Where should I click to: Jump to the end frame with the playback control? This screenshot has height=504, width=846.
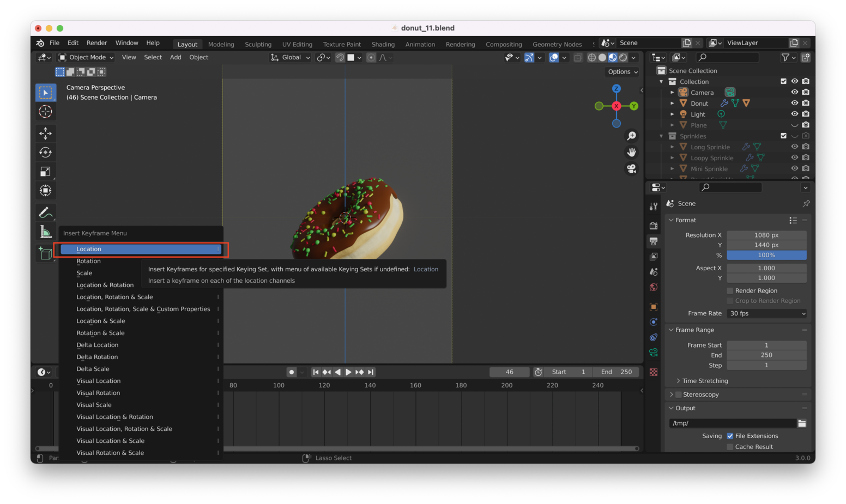coord(371,372)
